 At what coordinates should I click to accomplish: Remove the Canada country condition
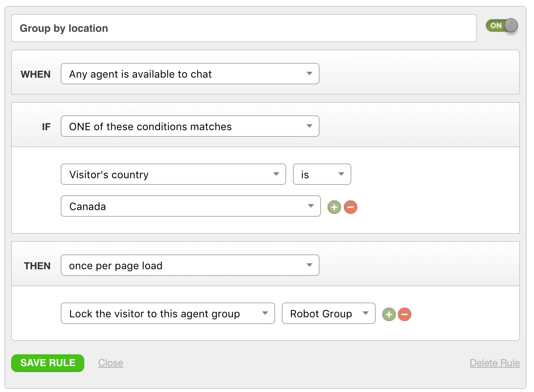coord(351,207)
